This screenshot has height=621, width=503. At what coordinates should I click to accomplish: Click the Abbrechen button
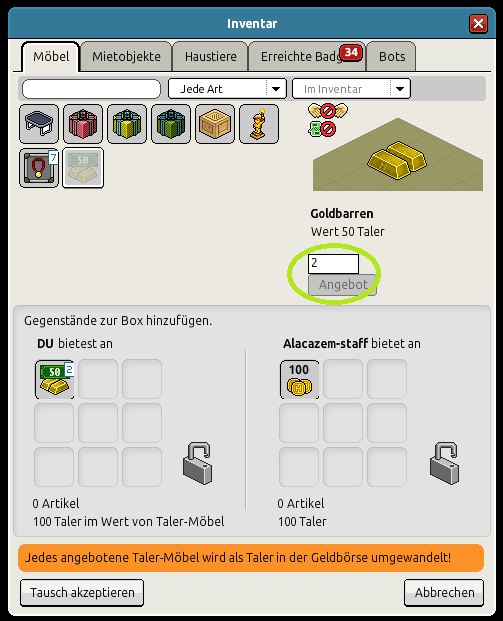tap(444, 592)
